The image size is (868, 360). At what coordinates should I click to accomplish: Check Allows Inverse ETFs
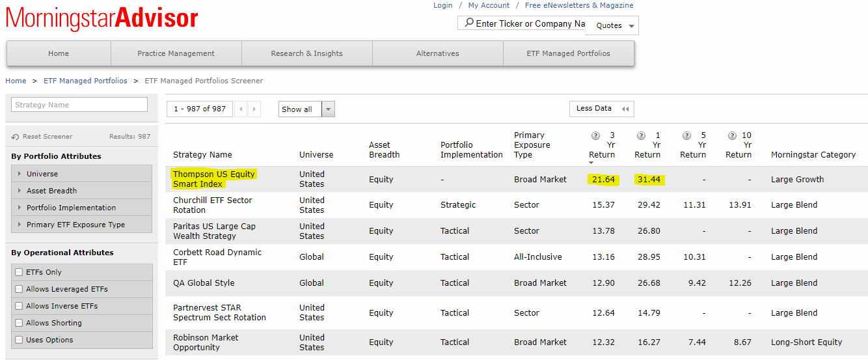(19, 306)
